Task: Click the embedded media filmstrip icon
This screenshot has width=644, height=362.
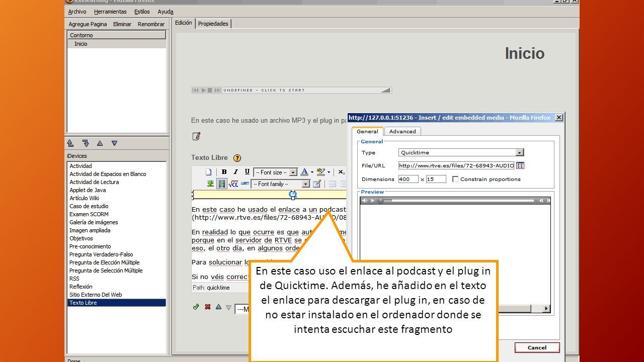Action: 222,184
